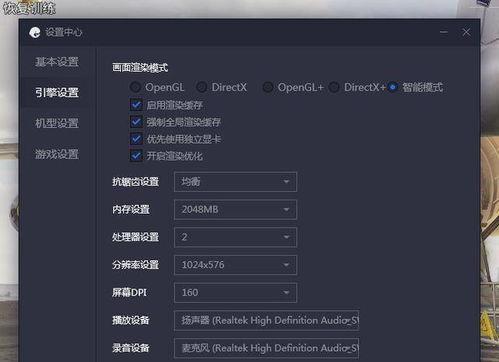
Task: Open the 抗锯齿设置 dropdown showing 均衡
Action: pos(235,182)
